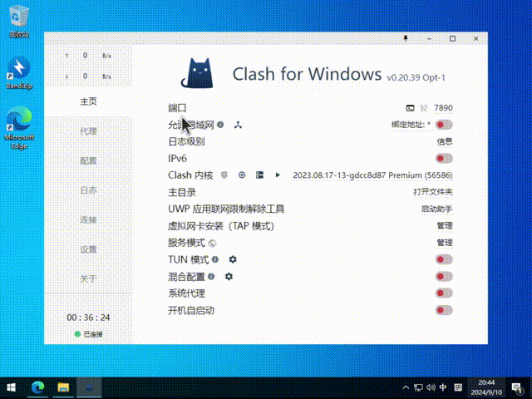
Task: Switch to the 代理 tab
Action: (x=88, y=131)
